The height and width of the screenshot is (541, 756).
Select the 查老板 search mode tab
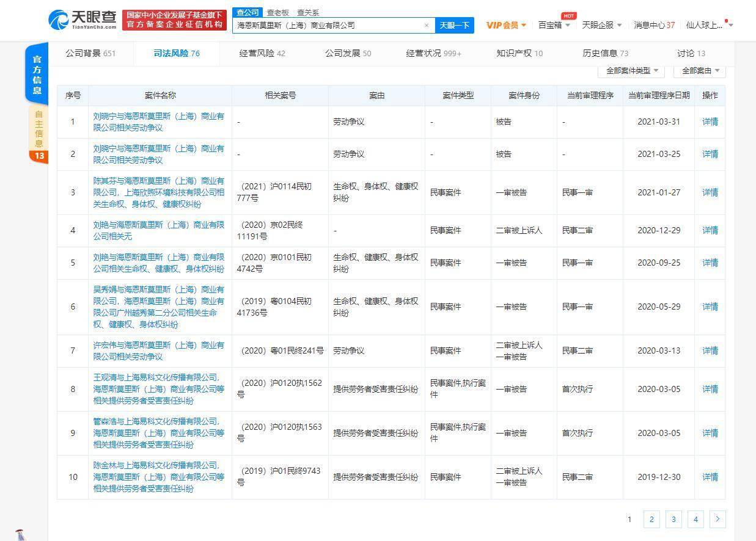277,12
